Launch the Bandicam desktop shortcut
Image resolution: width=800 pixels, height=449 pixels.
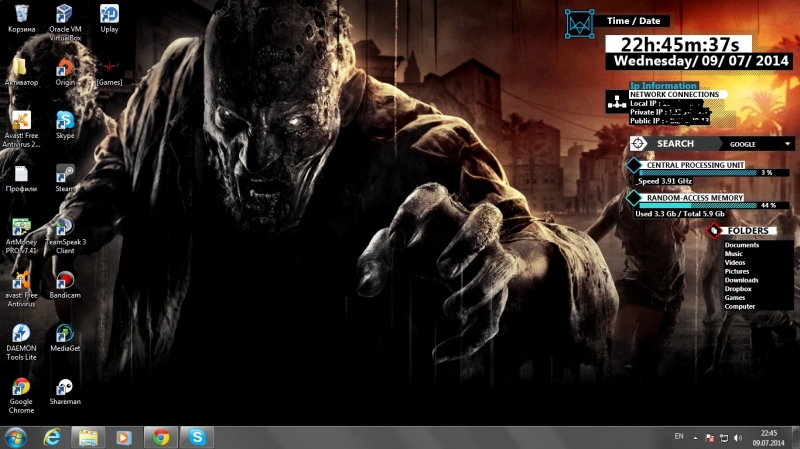[65, 285]
